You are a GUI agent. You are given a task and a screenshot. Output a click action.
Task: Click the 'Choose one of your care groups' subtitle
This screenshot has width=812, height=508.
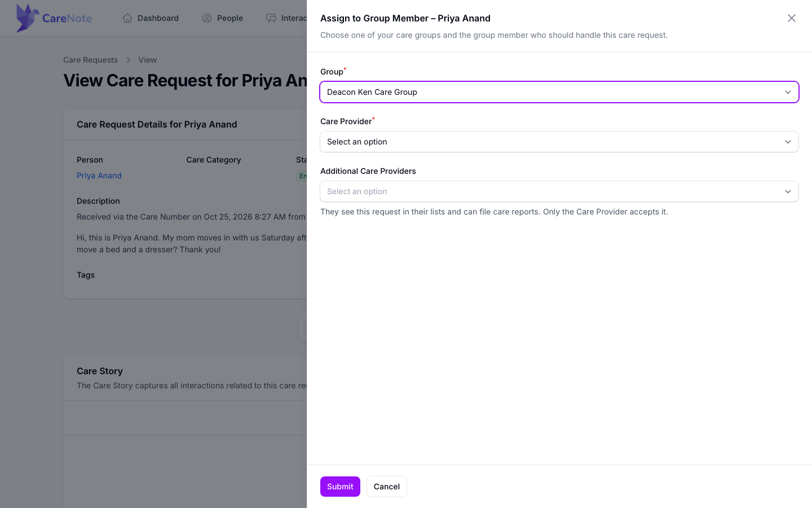494,35
